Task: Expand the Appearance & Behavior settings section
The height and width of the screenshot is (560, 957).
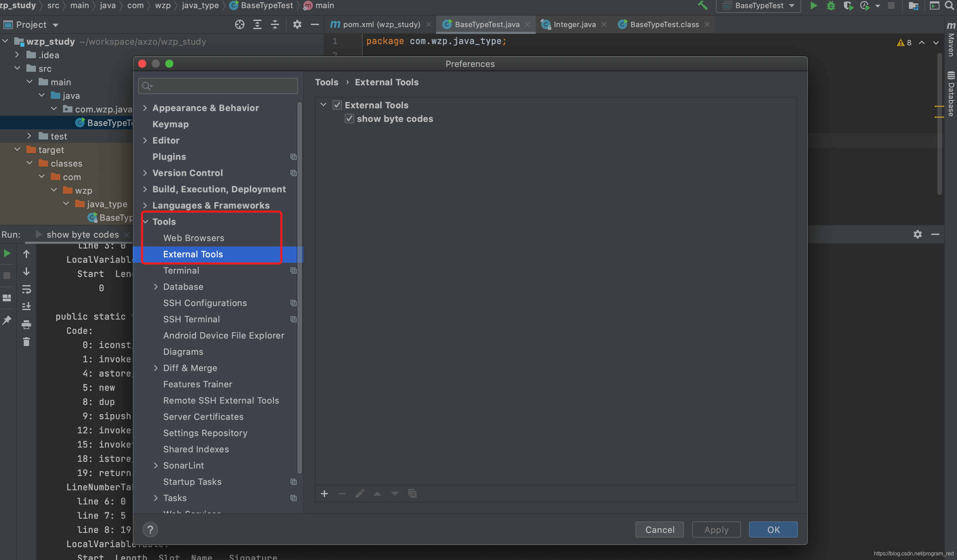Action: (x=145, y=108)
